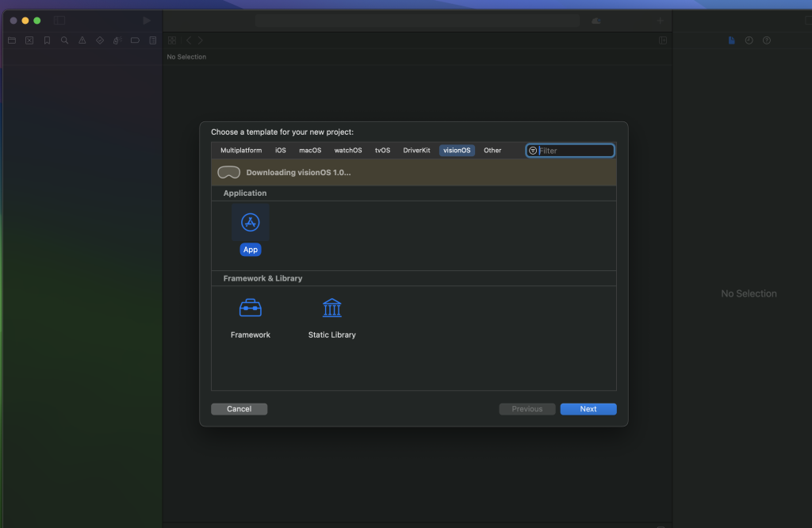The image size is (812, 528).
Task: Run the project with the play button
Action: click(146, 20)
